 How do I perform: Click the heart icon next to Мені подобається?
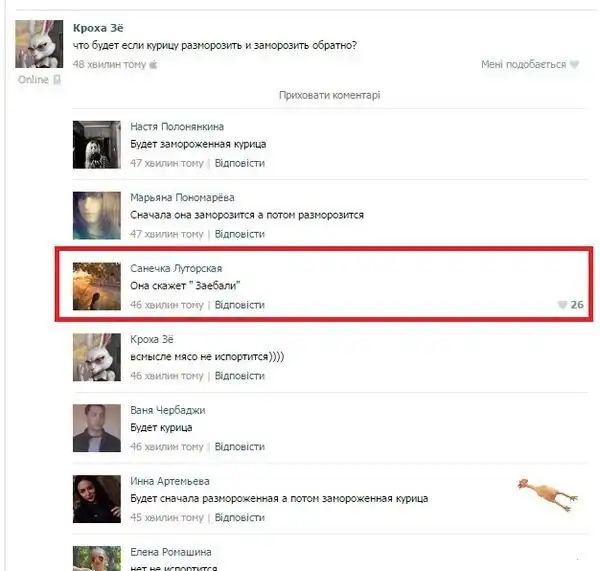(574, 64)
